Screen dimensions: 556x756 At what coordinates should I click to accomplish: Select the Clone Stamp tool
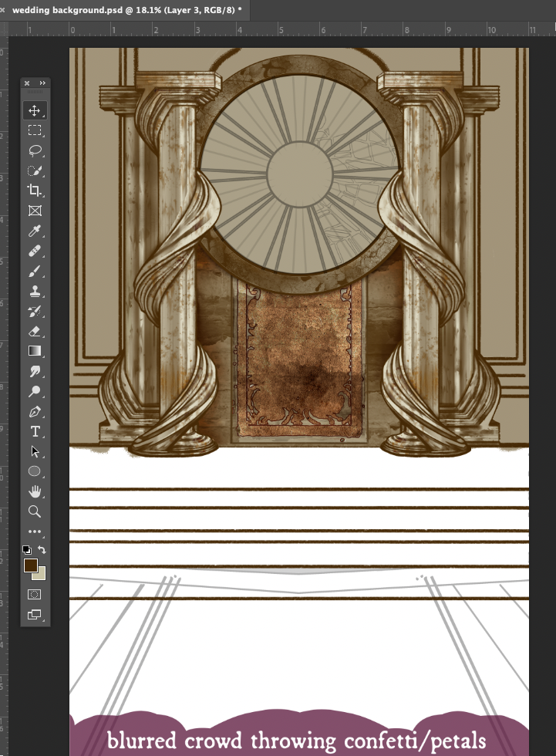pyautogui.click(x=35, y=292)
